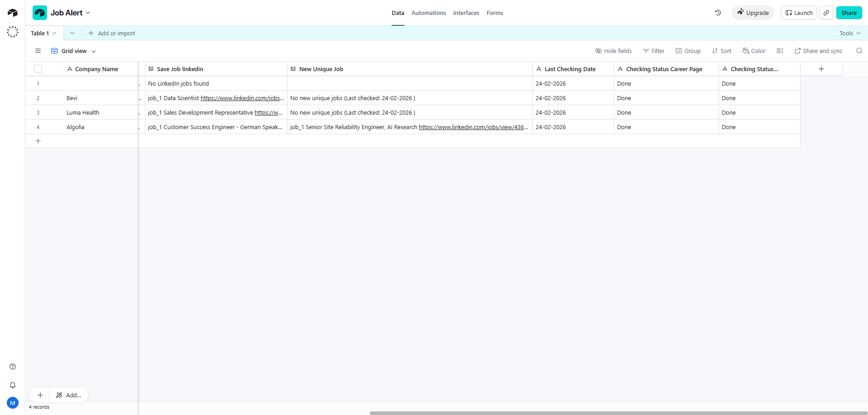Toggle the select-all records checkbox
Screen dimensions: 868x415
click(x=38, y=69)
